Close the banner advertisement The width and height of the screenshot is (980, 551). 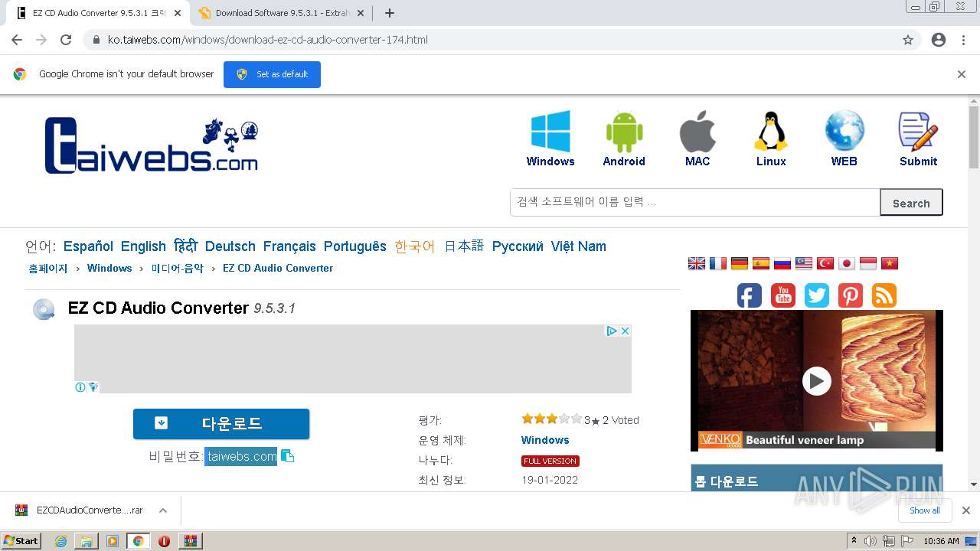point(625,331)
